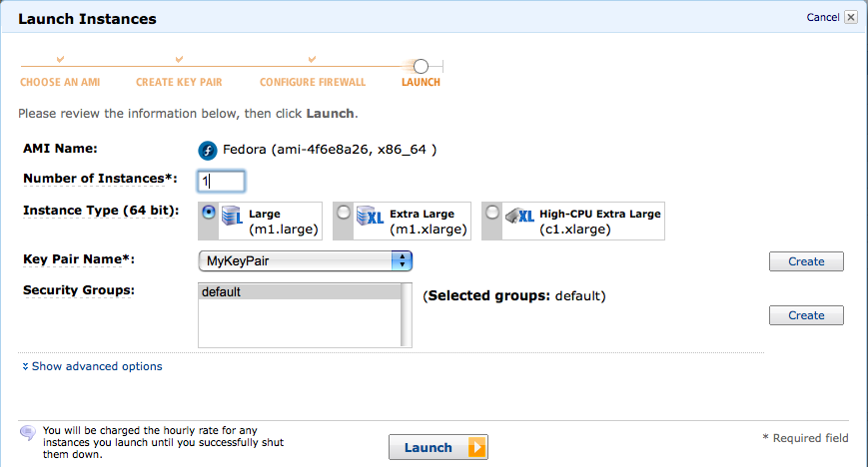Jump to the Configure Firewall step
This screenshot has height=467, width=868.
click(313, 82)
